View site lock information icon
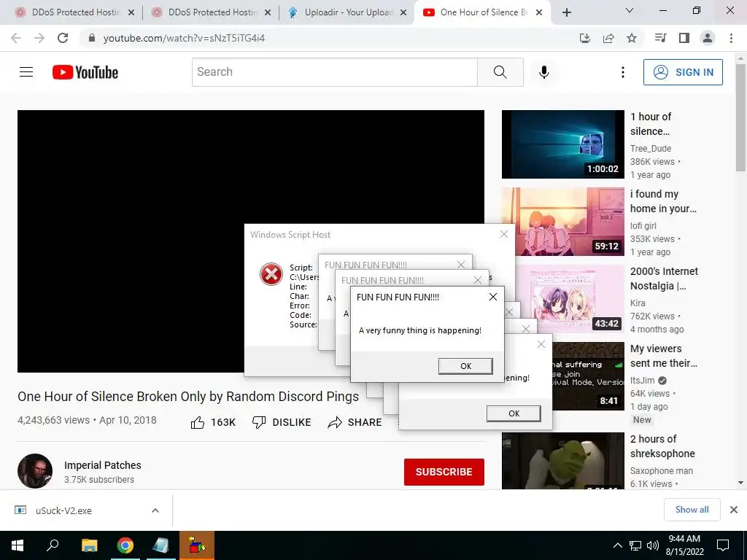747x560 pixels. (x=92, y=38)
